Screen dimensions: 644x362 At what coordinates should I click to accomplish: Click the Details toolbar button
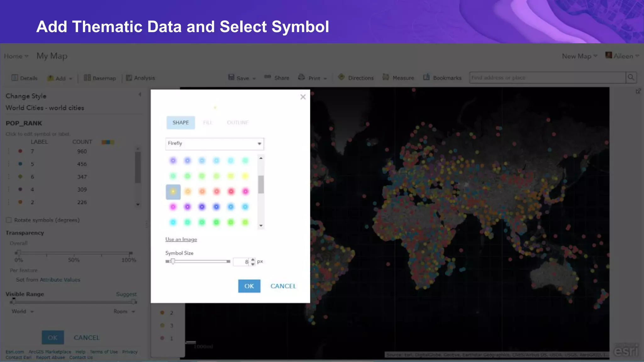(25, 78)
